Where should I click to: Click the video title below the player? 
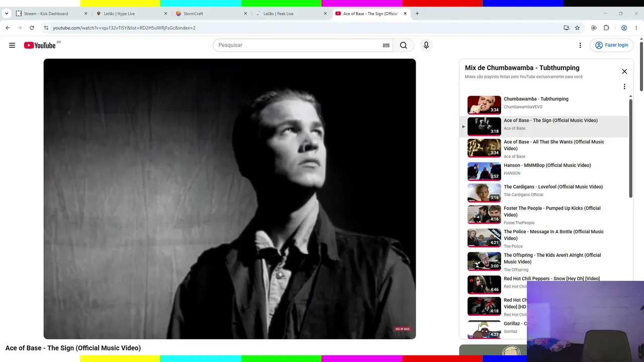[73, 348]
